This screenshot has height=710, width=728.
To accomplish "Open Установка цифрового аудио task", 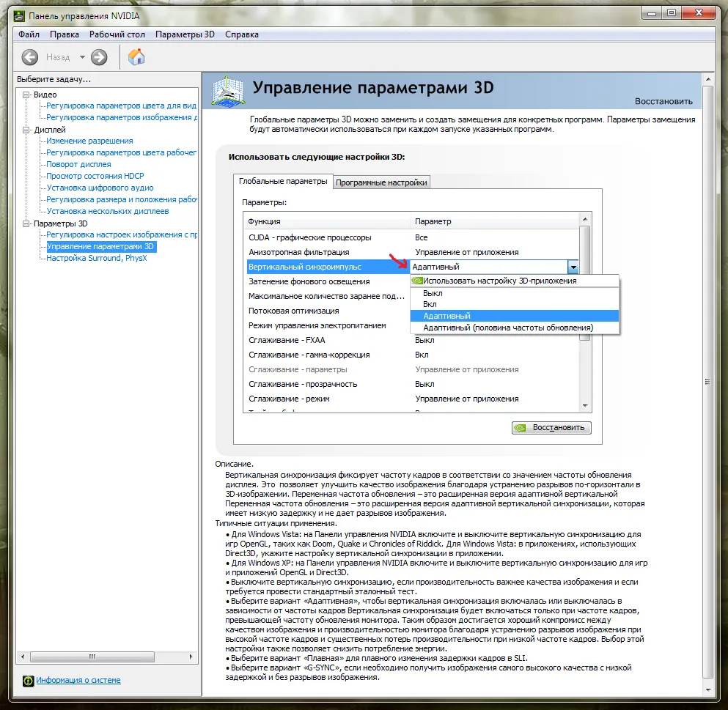I will pyautogui.click(x=100, y=188).
